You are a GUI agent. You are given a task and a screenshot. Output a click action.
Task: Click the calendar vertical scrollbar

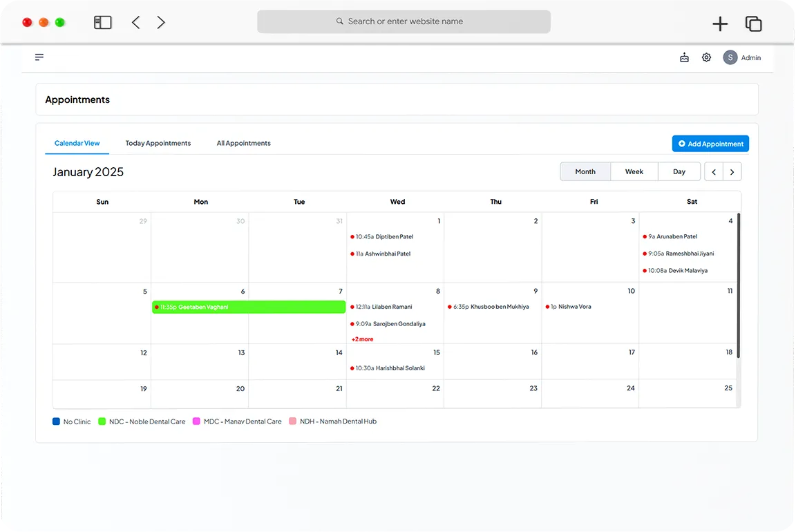[739, 285]
